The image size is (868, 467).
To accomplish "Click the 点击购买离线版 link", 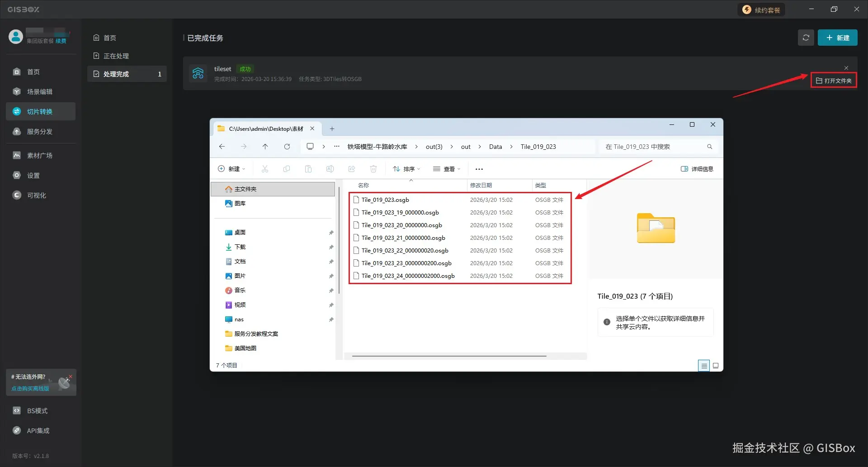I will tap(30, 389).
